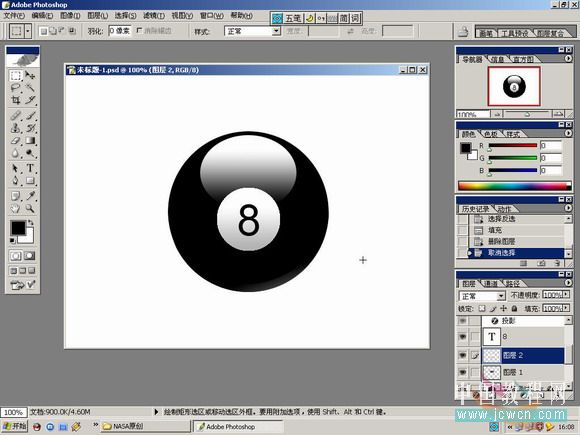580x435 pixels.
Task: Select the Eyedropper tool
Action: 30,196
